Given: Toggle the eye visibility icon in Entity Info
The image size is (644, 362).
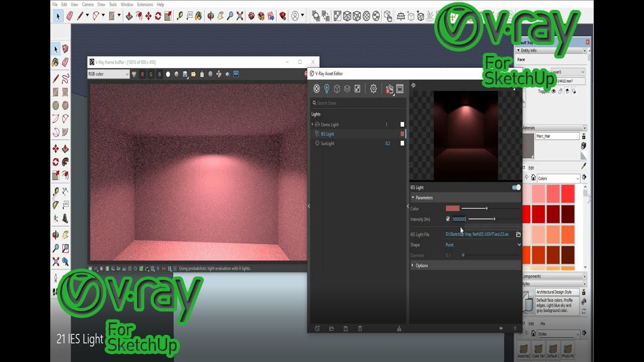Looking at the screenshot, I should click(x=553, y=92).
